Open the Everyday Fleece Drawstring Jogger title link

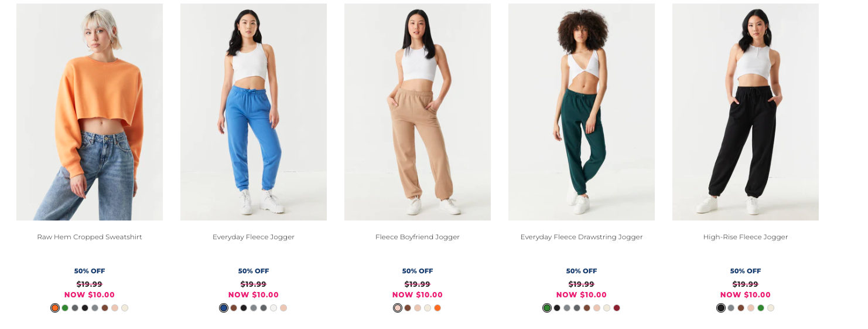click(x=582, y=237)
